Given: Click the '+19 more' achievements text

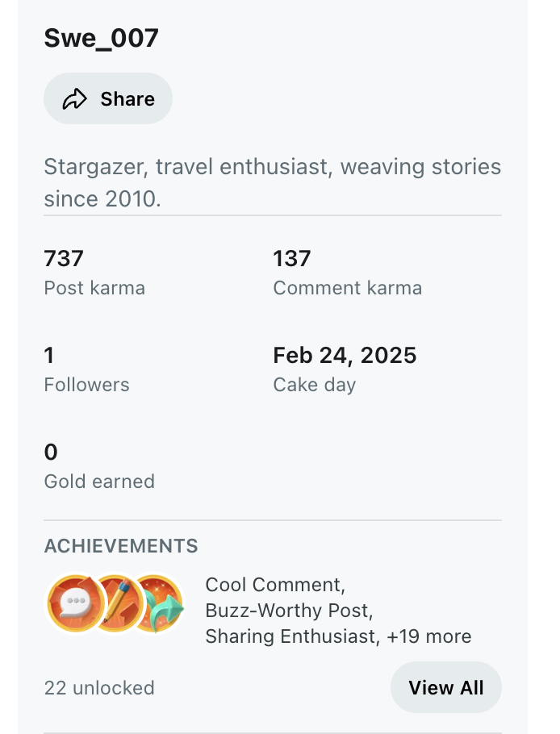Looking at the screenshot, I should tap(429, 636).
